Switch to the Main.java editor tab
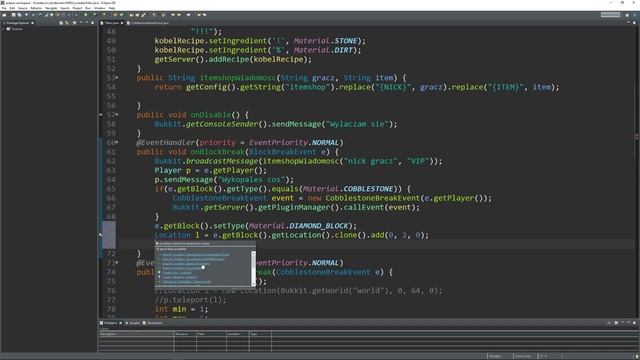Screen dimensions: 640x360 111,23
